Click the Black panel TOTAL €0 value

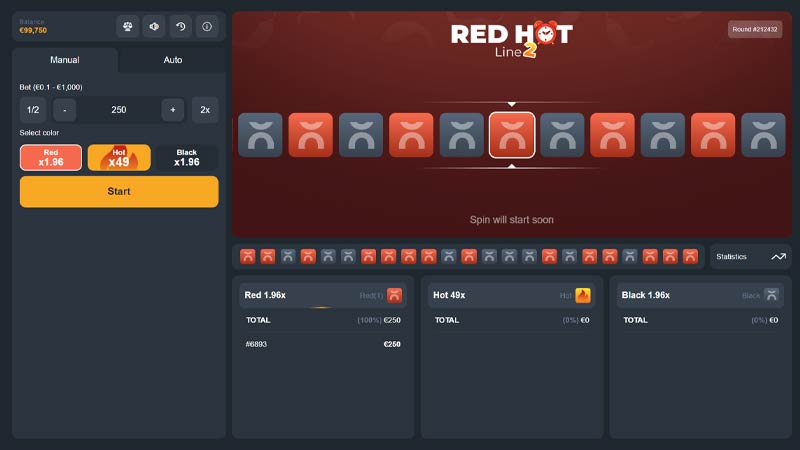pyautogui.click(x=773, y=320)
